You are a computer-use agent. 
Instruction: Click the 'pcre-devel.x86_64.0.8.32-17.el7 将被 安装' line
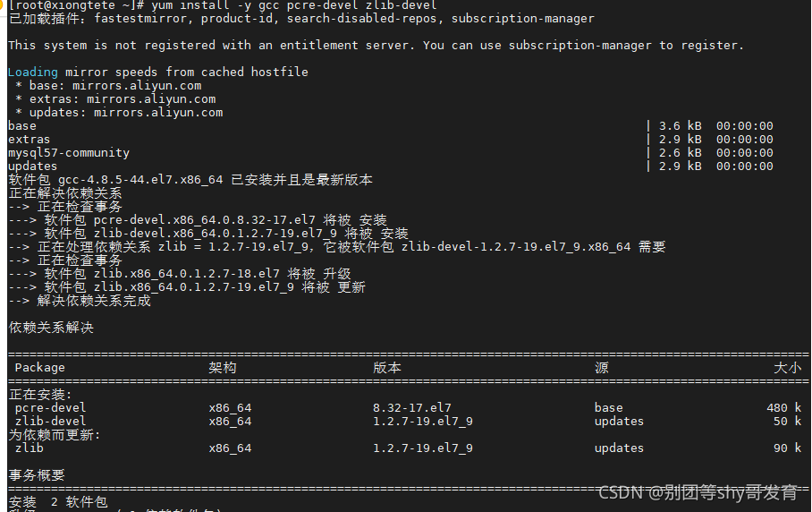(x=198, y=220)
